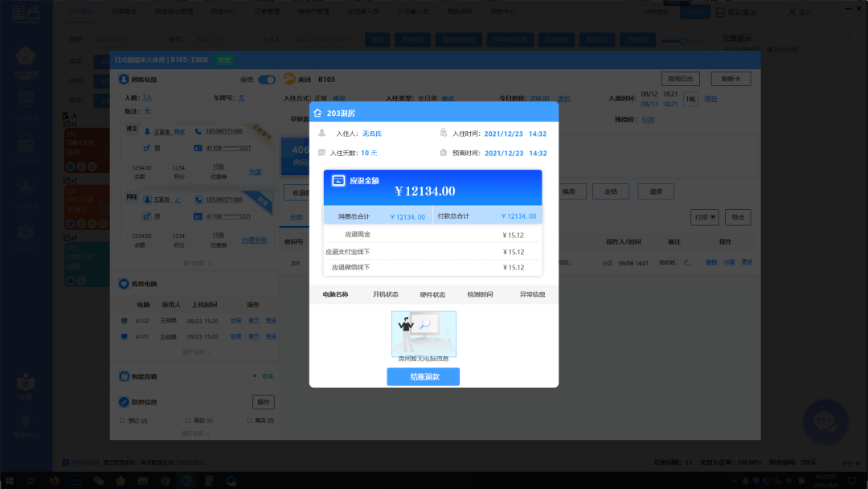The width and height of the screenshot is (868, 489).
Task: Click the 导出 export button
Action: (x=737, y=217)
